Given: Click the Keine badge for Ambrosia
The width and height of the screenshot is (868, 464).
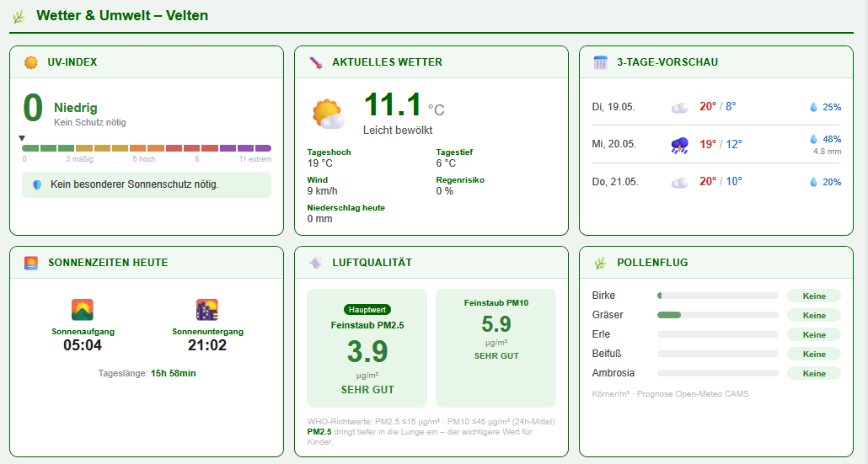Looking at the screenshot, I should [814, 373].
